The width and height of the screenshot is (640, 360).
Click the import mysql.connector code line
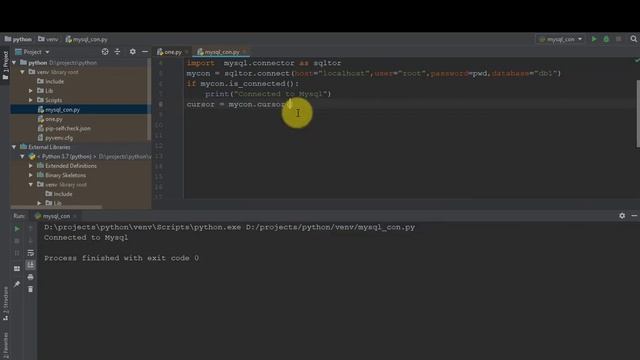tap(264, 63)
